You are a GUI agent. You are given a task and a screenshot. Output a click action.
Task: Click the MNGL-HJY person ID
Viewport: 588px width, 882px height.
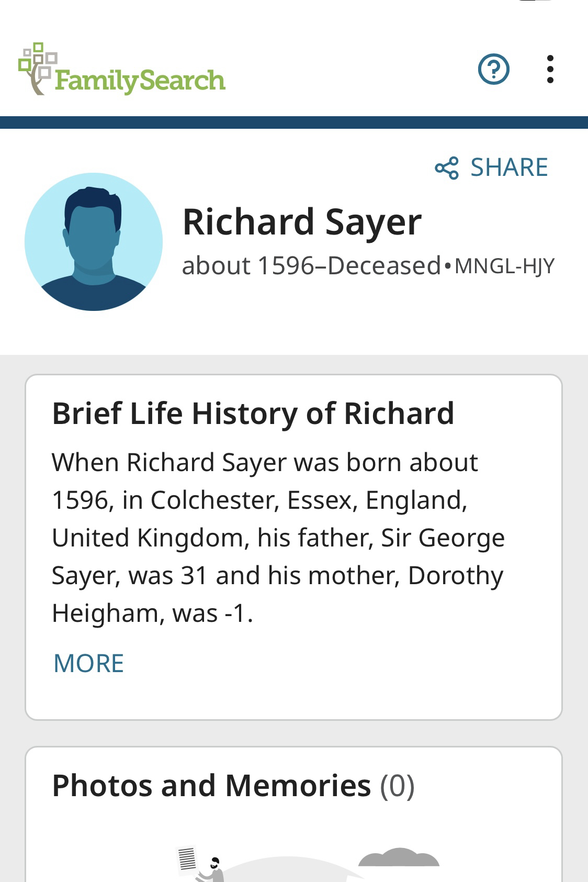(x=504, y=266)
